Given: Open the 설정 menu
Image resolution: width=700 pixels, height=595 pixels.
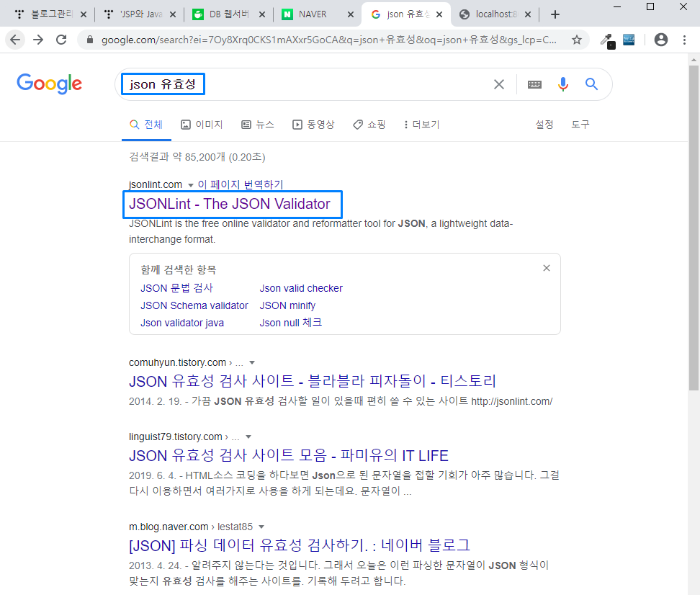Looking at the screenshot, I should pos(544,125).
